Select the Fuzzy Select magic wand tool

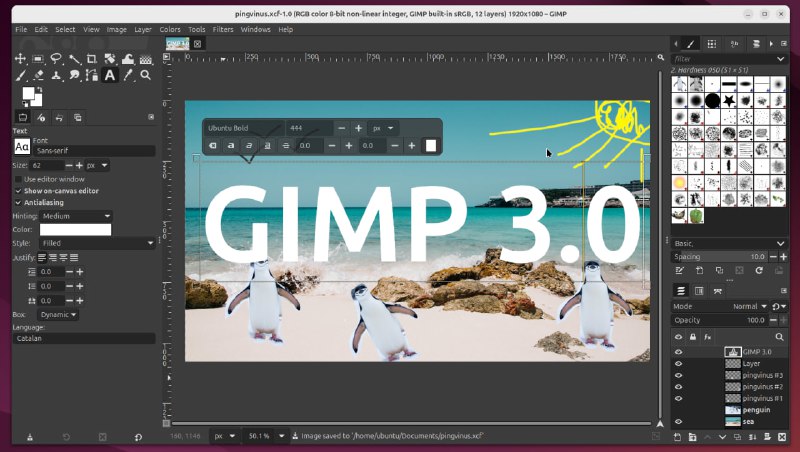point(74,59)
